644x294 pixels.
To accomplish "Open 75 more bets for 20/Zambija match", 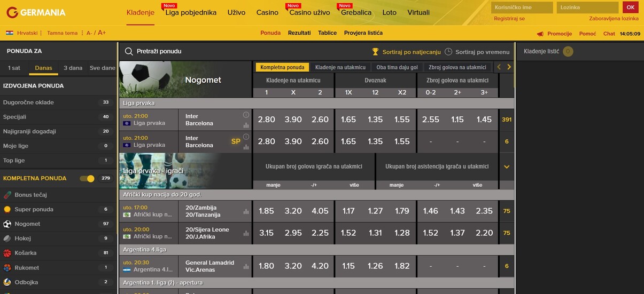I will coord(507,211).
